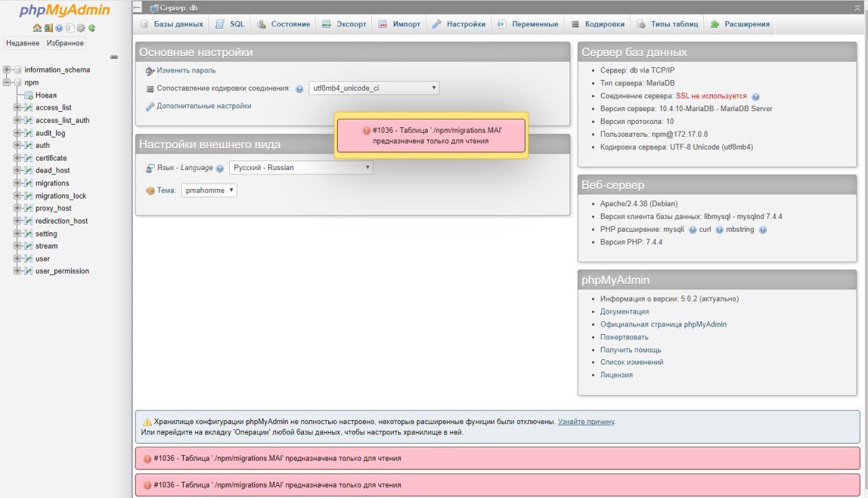The height and width of the screenshot is (498, 868).
Task: Expand the dead_host table node
Action: pos(18,171)
